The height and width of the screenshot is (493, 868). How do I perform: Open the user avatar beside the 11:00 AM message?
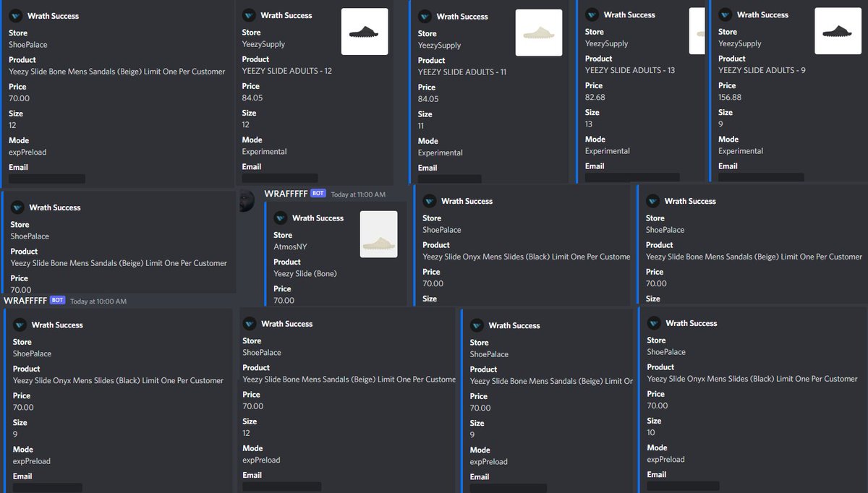(x=246, y=200)
